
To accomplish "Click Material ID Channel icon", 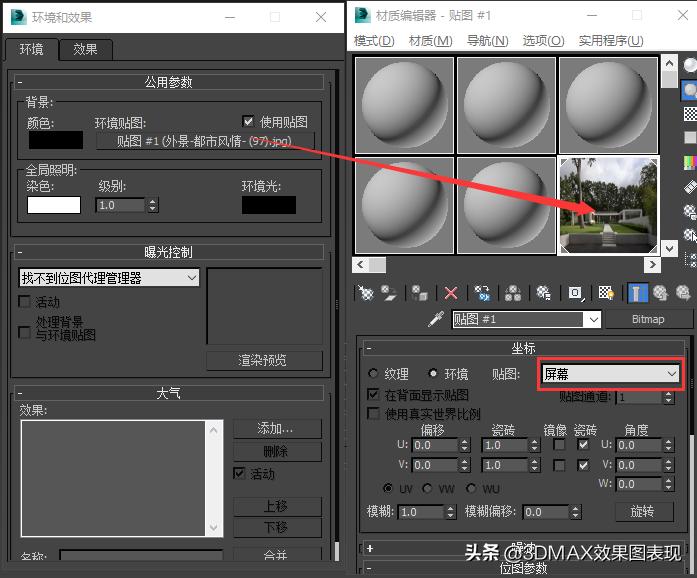I will tap(576, 293).
